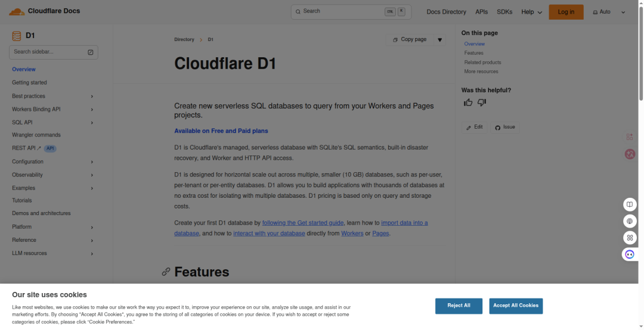Open the Pages link in paragraph

tap(380, 234)
